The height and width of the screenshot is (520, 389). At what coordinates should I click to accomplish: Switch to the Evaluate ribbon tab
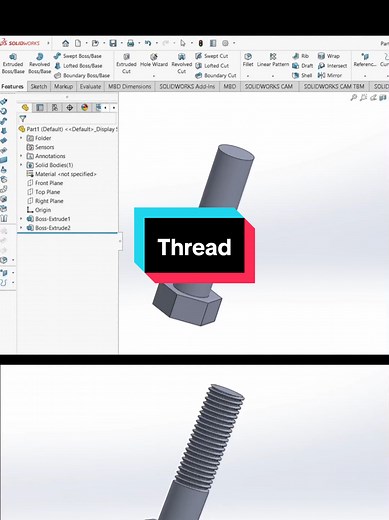(x=90, y=86)
